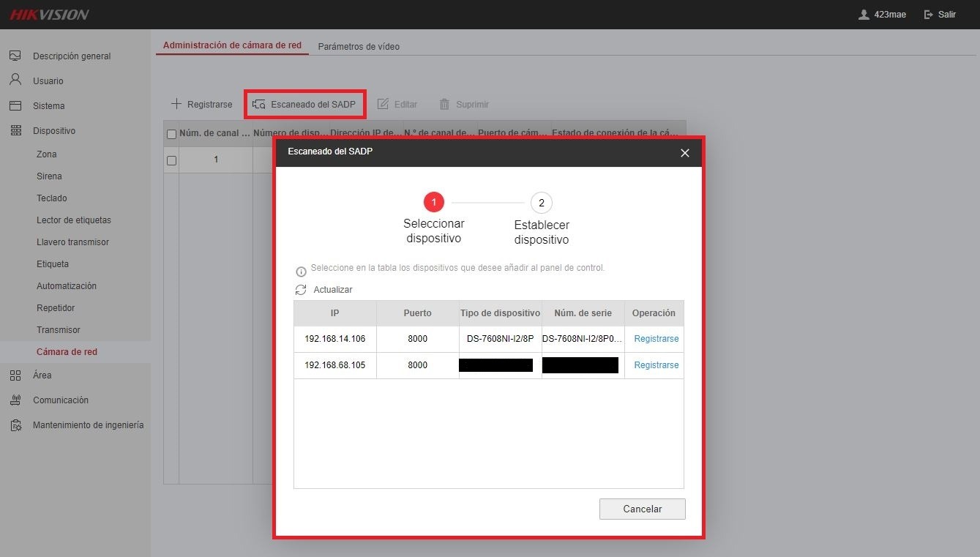The image size is (980, 557).
Task: Toggle the select-all checkbox in table header
Action: 171,134
